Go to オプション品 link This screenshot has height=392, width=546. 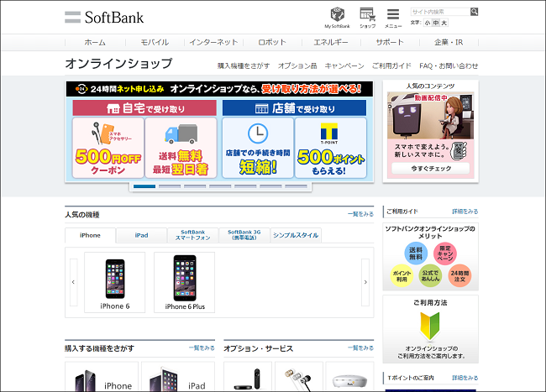coord(297,65)
